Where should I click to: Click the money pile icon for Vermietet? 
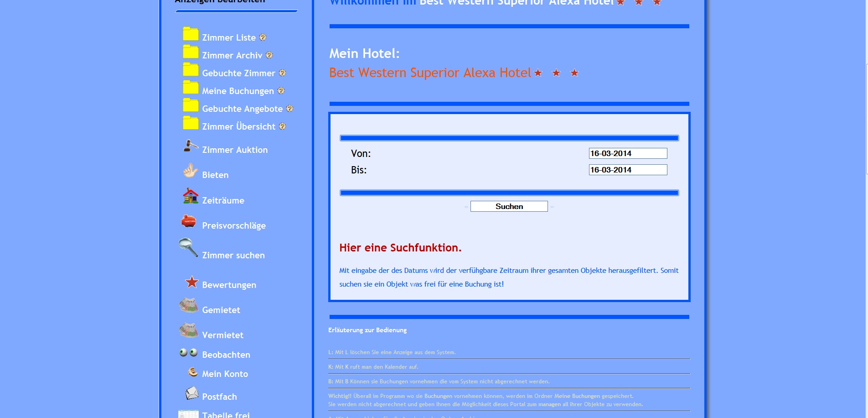pos(189,330)
